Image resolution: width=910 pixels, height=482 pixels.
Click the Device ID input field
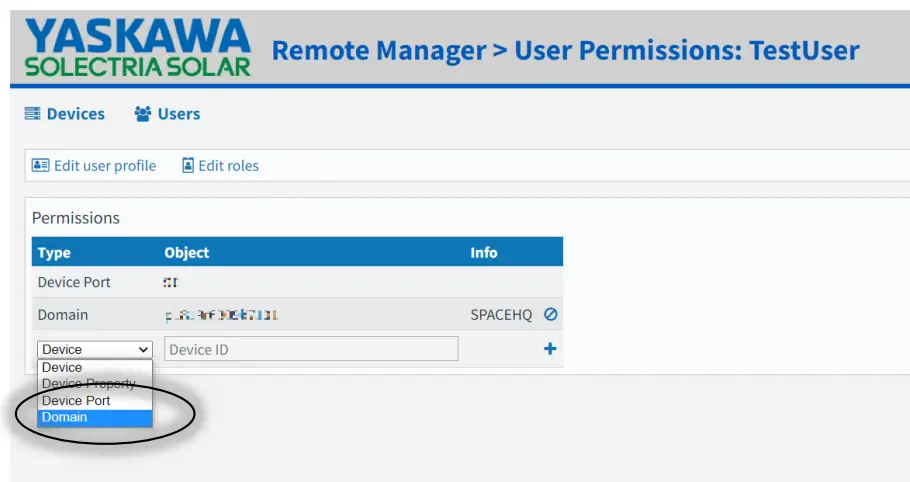click(311, 349)
